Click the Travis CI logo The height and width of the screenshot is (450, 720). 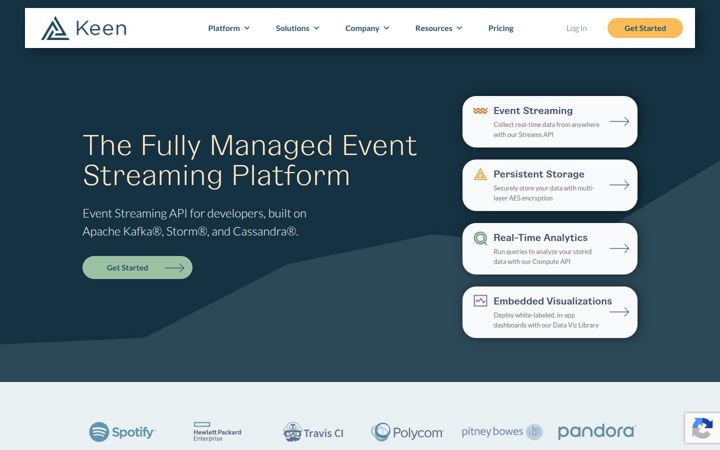click(x=313, y=432)
